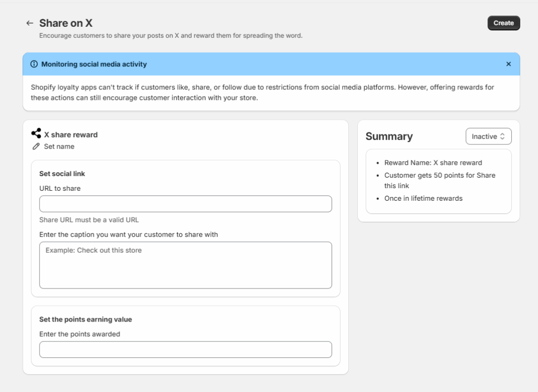This screenshot has height=392, width=538.
Task: Click the caption field label text
Action: pyautogui.click(x=129, y=234)
